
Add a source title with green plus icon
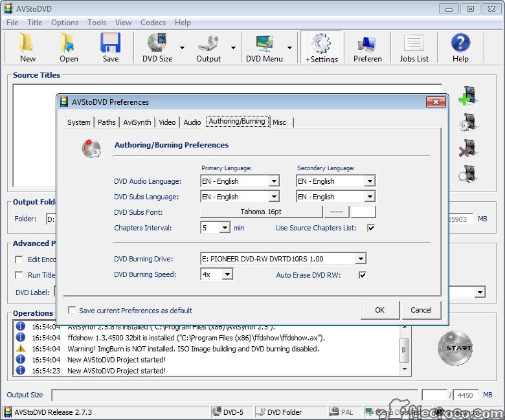[x=468, y=96]
